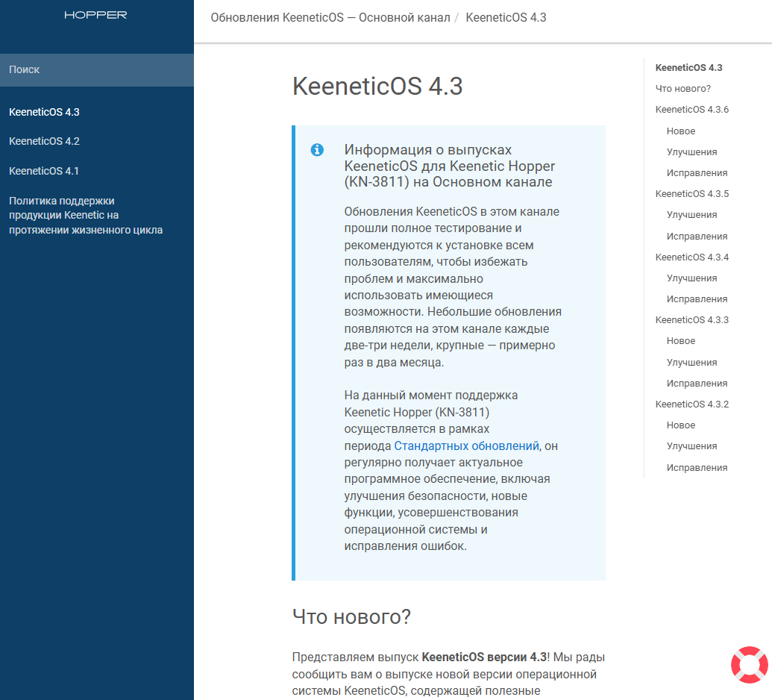Open KeeneticOS 4.1 release notes
Screen dimensions: 772x700
[x=44, y=171]
